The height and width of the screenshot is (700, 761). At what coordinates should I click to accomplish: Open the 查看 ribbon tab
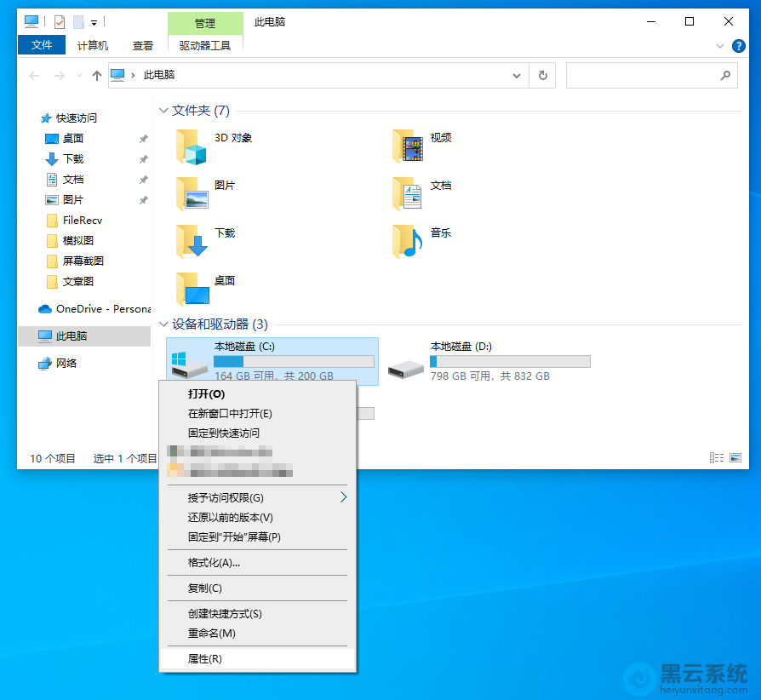[143, 46]
